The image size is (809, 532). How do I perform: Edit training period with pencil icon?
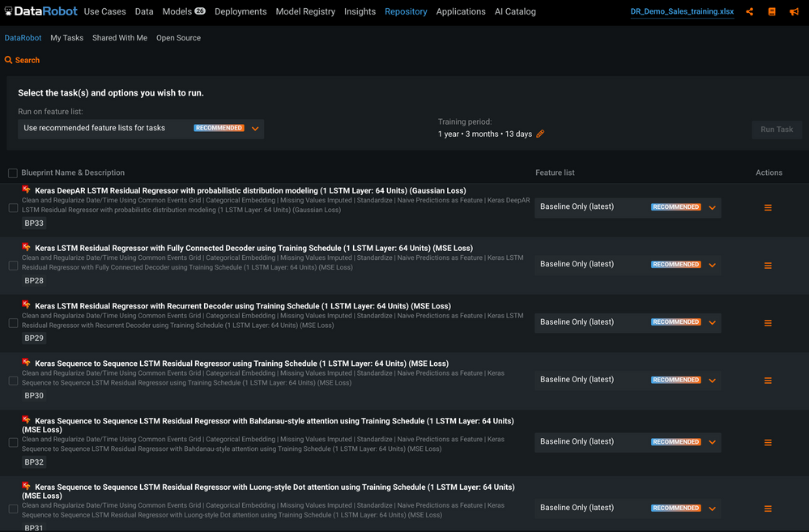click(x=540, y=134)
